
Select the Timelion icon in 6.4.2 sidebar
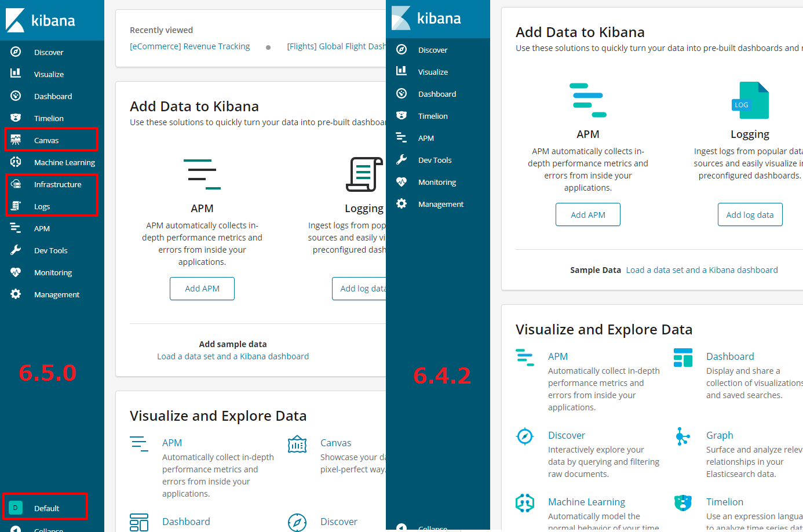(x=402, y=115)
